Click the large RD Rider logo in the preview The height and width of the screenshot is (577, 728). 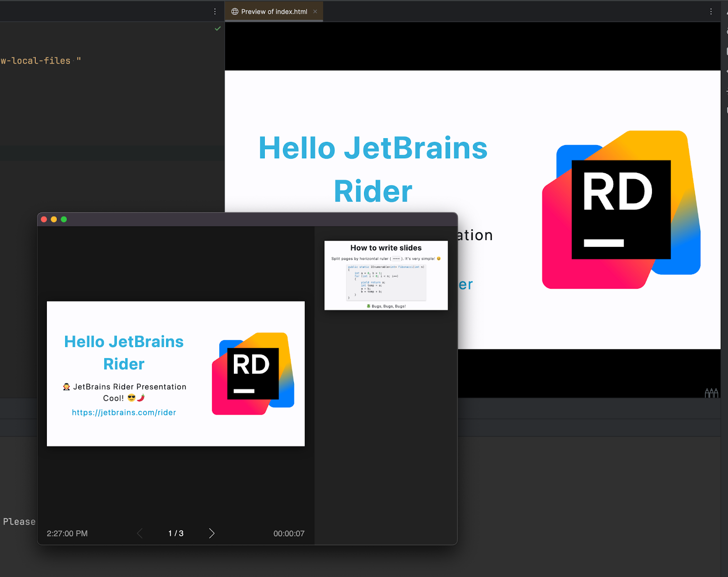[x=621, y=210]
